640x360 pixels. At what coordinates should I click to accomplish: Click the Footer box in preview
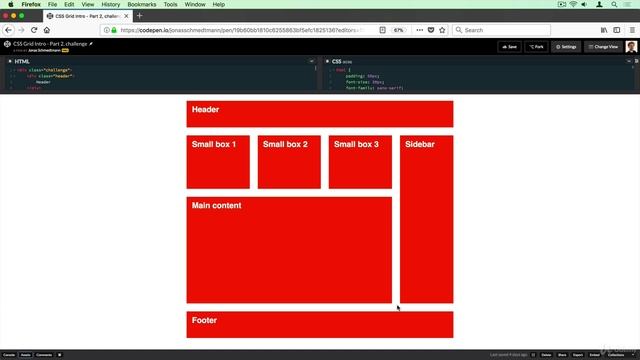point(320,324)
